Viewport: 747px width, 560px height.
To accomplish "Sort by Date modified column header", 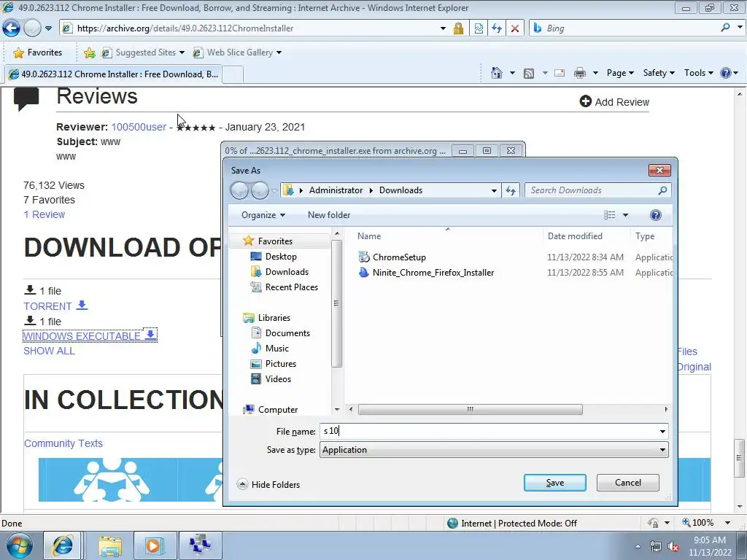I will click(x=575, y=236).
